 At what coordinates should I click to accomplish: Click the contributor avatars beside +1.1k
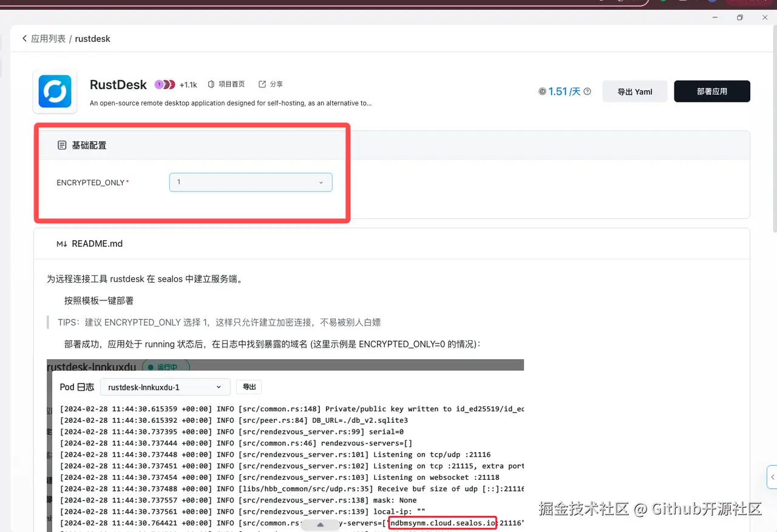[x=165, y=84]
